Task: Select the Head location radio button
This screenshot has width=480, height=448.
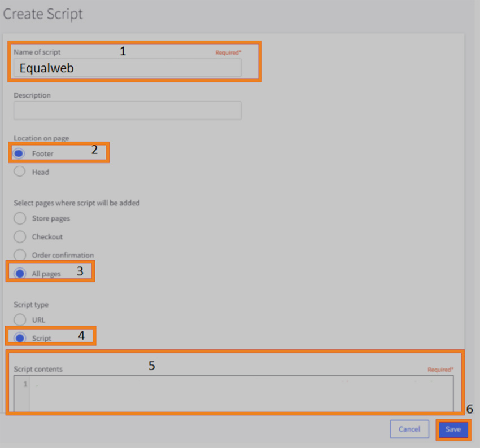Action: 20,172
